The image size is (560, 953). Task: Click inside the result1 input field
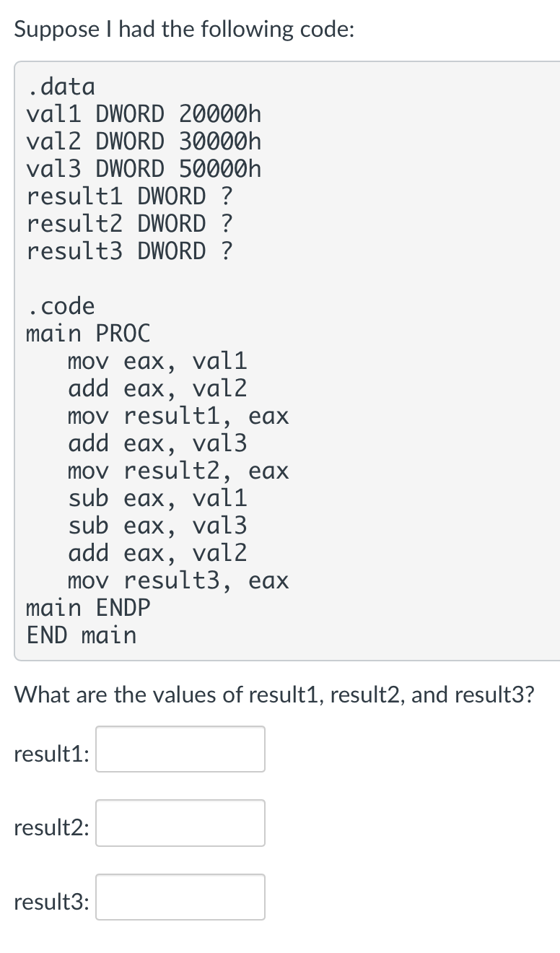click(x=180, y=749)
